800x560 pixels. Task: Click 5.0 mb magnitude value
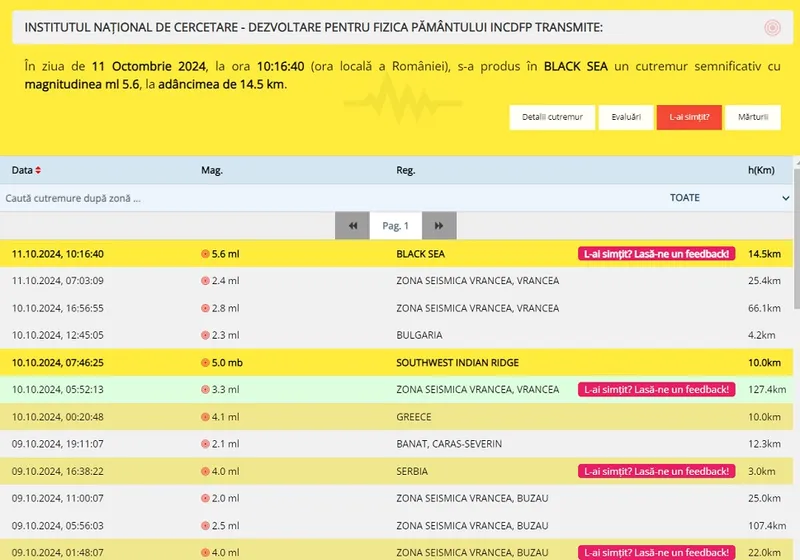[227, 363]
